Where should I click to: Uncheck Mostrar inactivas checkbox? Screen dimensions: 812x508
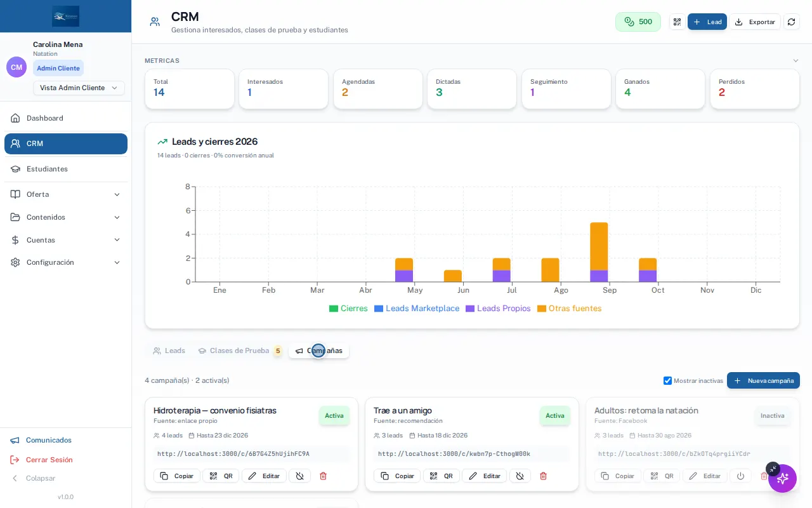click(667, 380)
